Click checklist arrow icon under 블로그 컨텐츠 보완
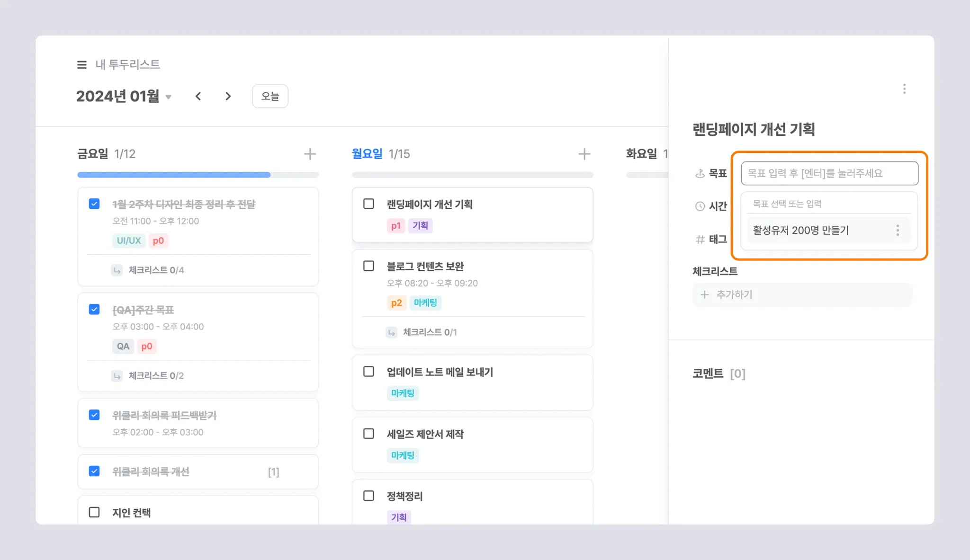 click(x=391, y=332)
